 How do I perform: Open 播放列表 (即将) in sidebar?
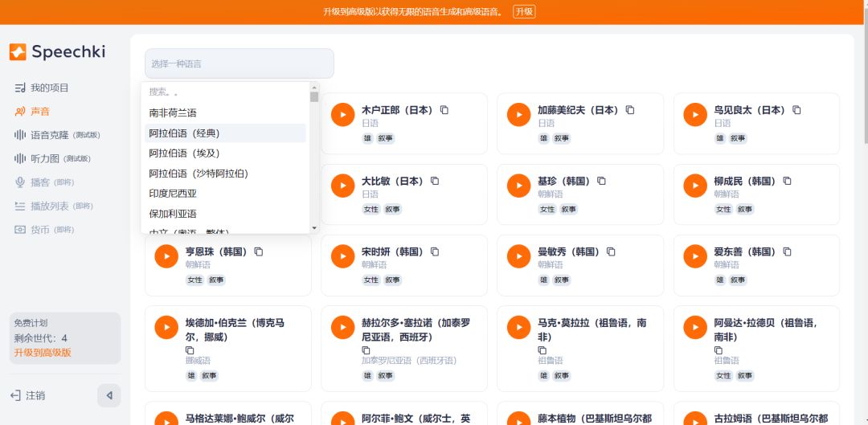pos(54,206)
